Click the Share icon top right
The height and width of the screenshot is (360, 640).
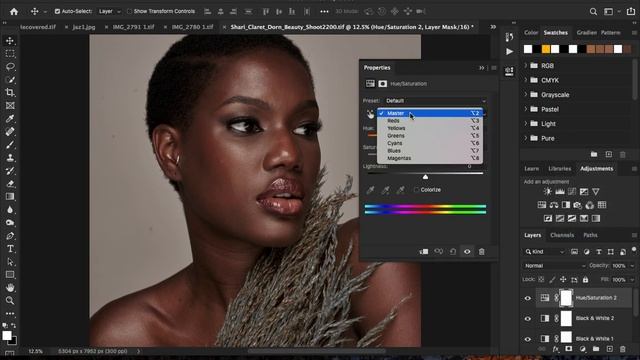(631, 11)
